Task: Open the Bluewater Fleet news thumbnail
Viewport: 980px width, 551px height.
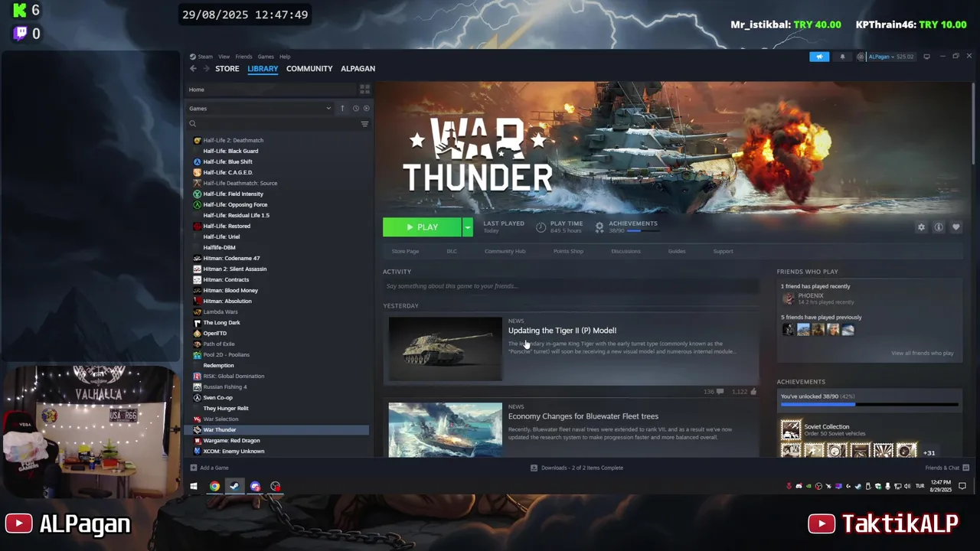Action: point(445,430)
